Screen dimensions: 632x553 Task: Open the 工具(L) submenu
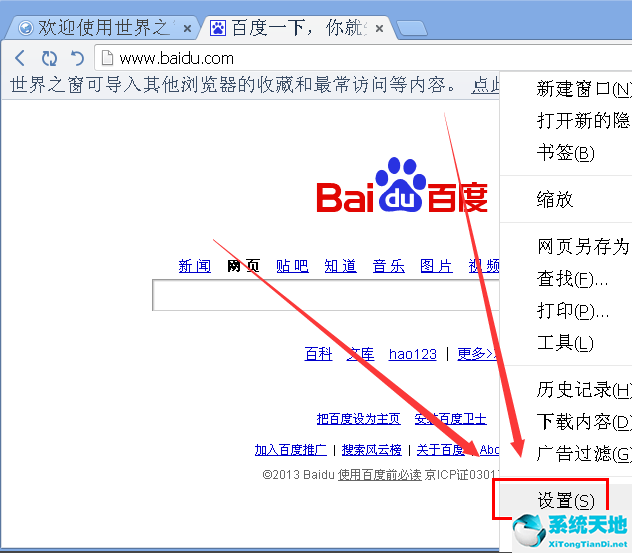566,343
